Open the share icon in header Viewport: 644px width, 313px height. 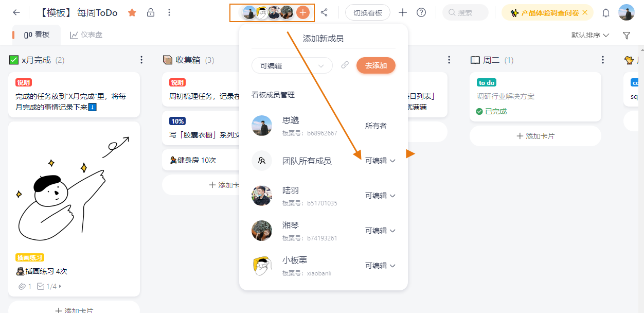(x=324, y=12)
